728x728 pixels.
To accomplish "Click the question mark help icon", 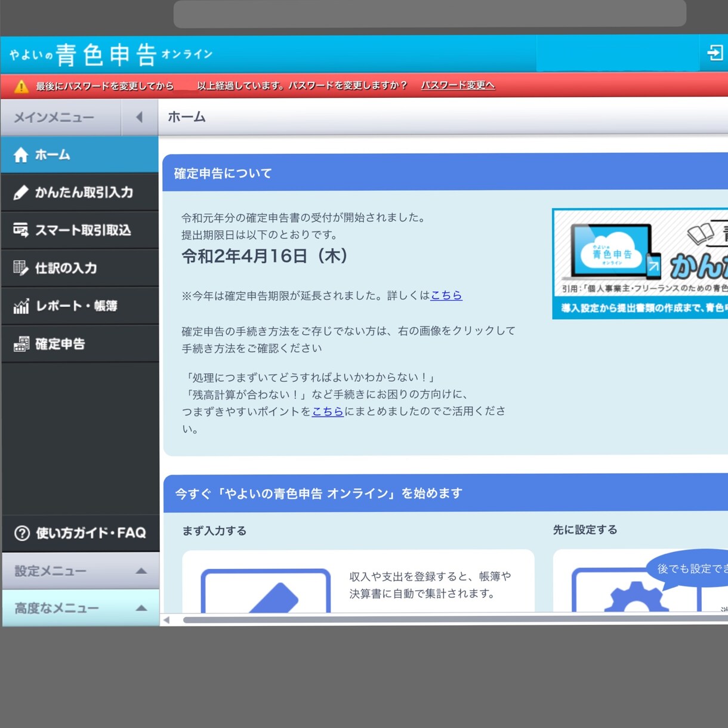I will (22, 533).
